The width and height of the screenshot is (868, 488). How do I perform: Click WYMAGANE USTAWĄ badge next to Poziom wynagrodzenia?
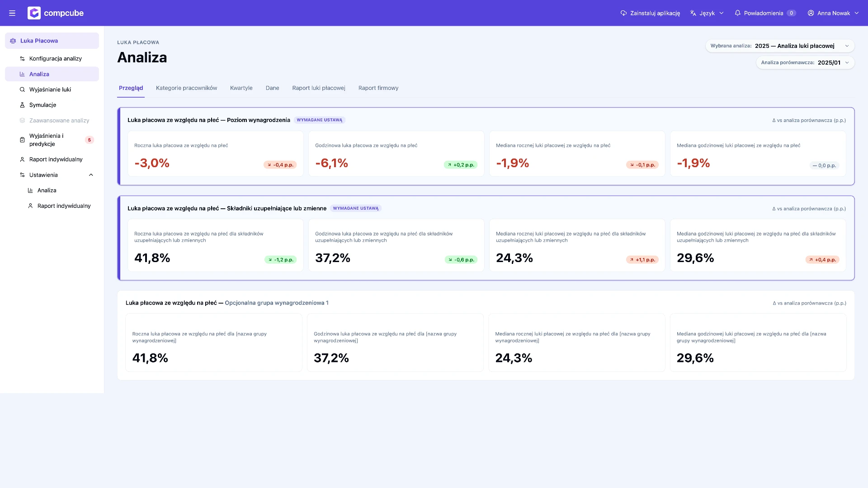point(320,120)
